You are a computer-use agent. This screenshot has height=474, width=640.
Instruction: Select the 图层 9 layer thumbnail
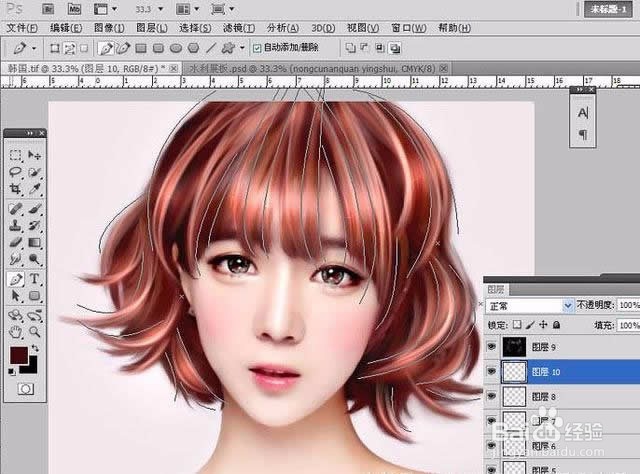tap(514, 347)
